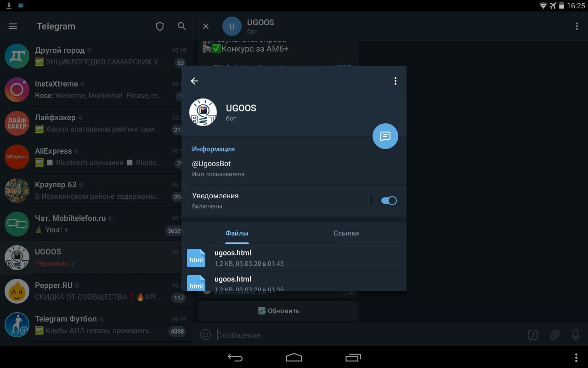588x368 pixels.
Task: Tap the UGOOS bot profile avatar
Action: click(x=203, y=112)
